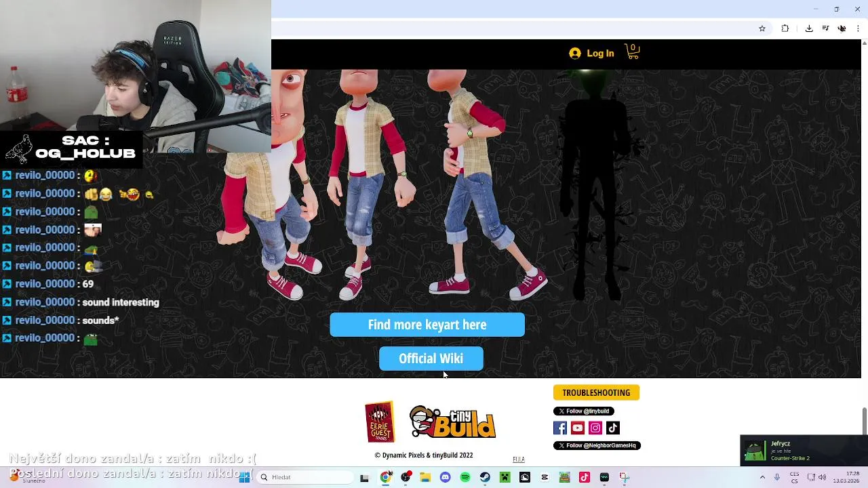
Task: Open media controls icon in Chrome toolbar
Action: (825, 28)
